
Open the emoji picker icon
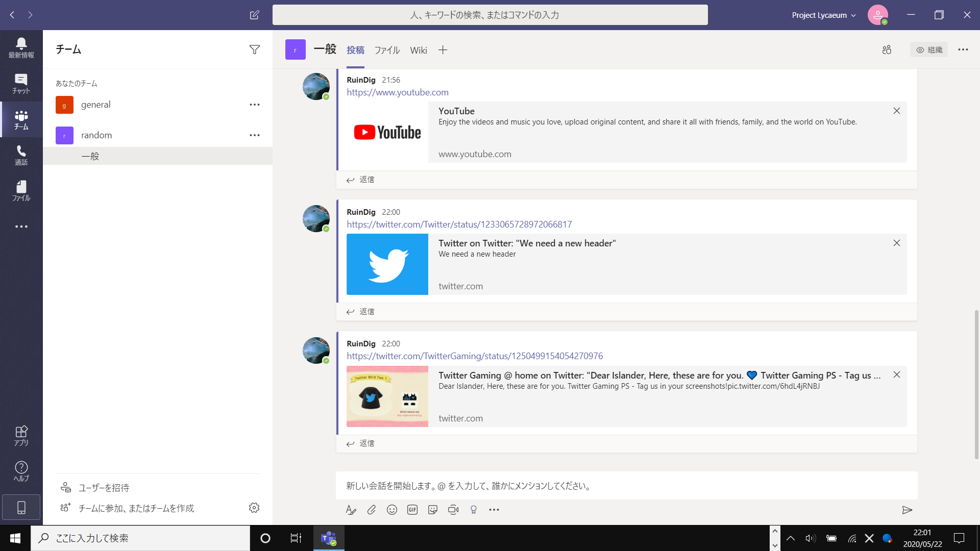point(392,510)
